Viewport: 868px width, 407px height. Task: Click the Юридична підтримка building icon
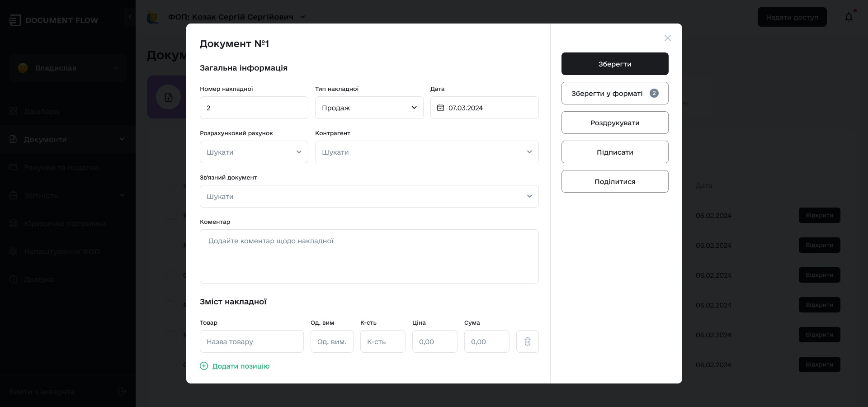(x=13, y=223)
